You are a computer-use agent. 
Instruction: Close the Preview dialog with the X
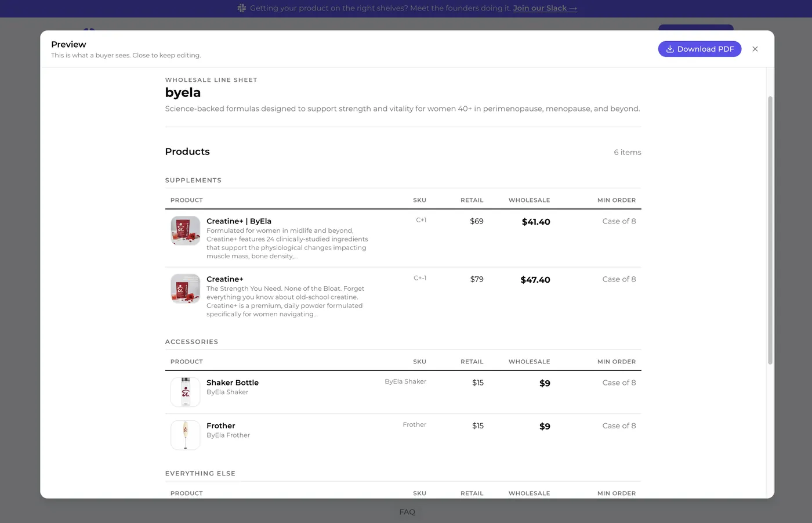coord(755,49)
